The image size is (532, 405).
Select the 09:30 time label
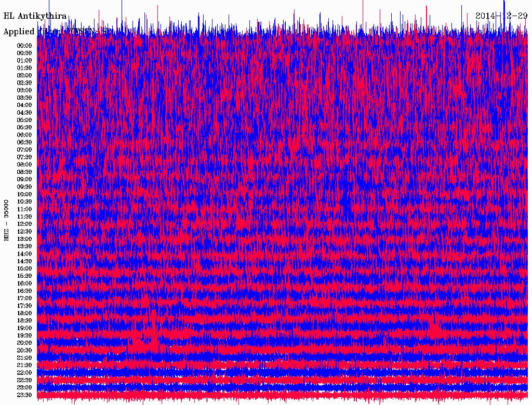(x=24, y=187)
